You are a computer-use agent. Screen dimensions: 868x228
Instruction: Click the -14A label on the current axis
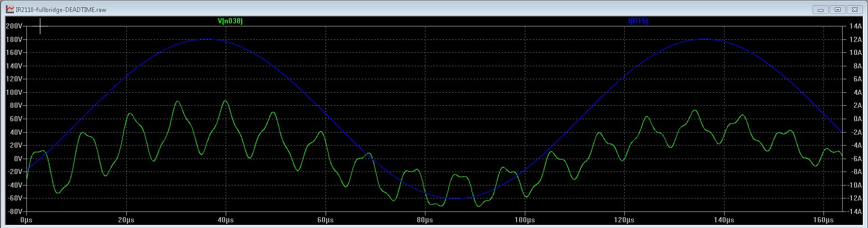click(854, 211)
